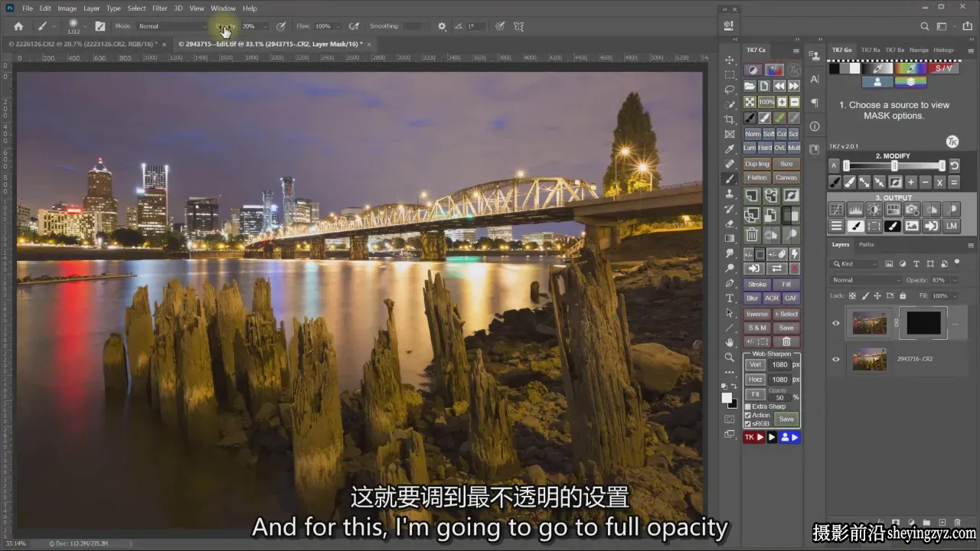The height and width of the screenshot is (551, 980).
Task: Toggle pressure for size icon
Action: (500, 26)
